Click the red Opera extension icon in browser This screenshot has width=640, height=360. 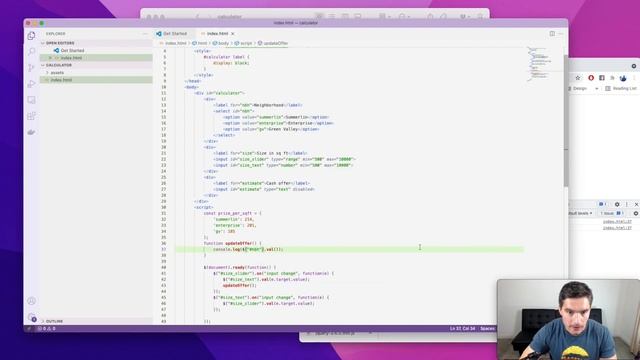[x=591, y=78]
